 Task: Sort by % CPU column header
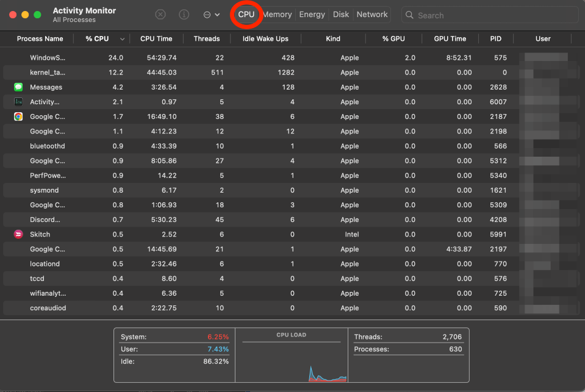[97, 39]
